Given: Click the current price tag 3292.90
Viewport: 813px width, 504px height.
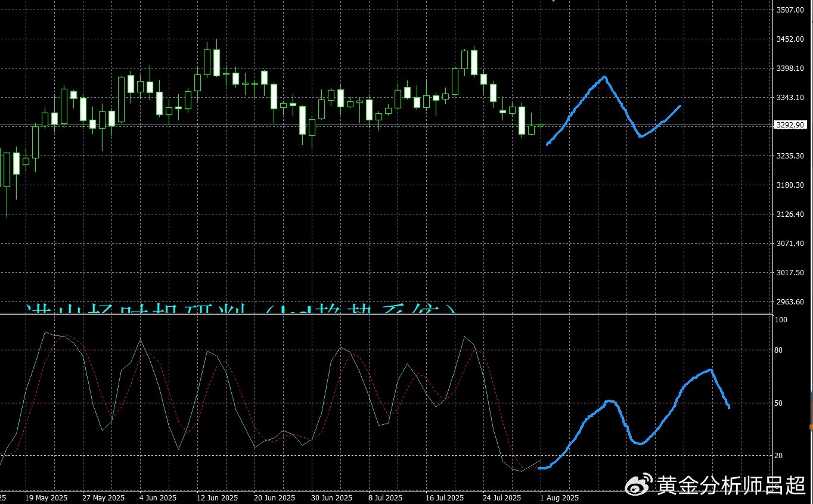Looking at the screenshot, I should (790, 125).
